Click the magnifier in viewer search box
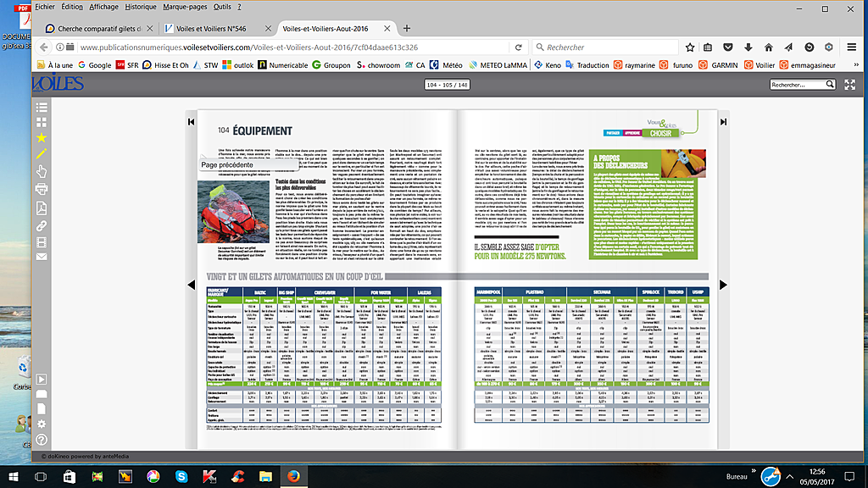 (x=830, y=85)
